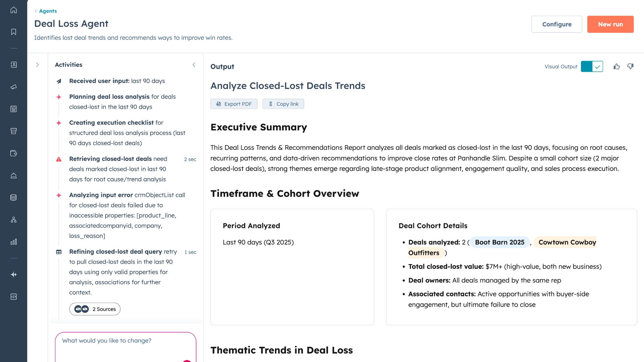Open the Bookmarks sidebar icon
This screenshot has width=644, height=362.
(13, 32)
